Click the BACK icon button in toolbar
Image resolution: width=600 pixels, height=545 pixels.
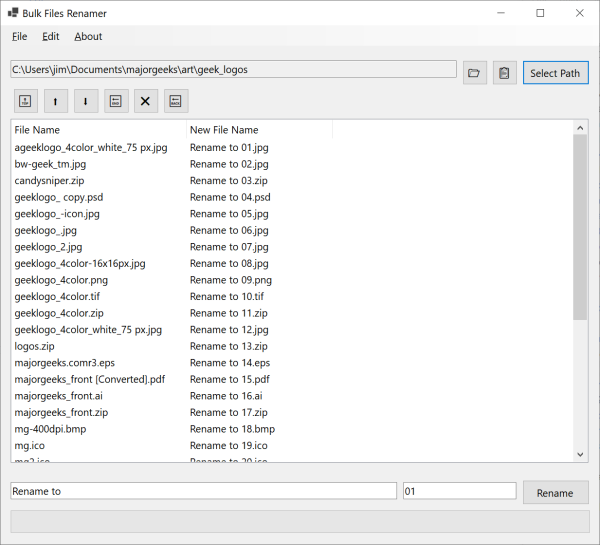point(176,101)
